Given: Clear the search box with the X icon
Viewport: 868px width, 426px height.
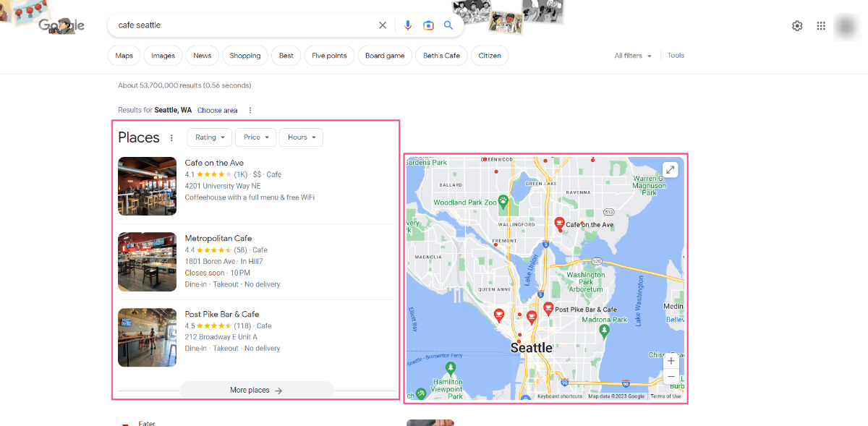Looking at the screenshot, I should click(x=383, y=25).
